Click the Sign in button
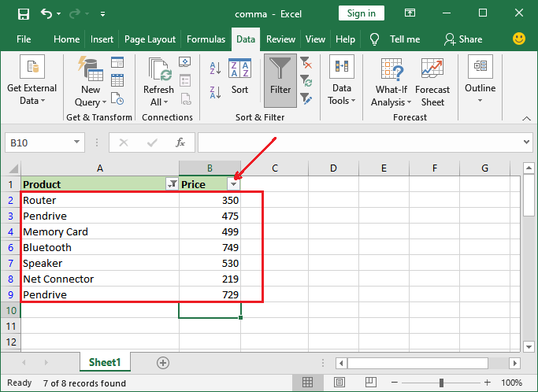The height and width of the screenshot is (392, 538). click(362, 13)
